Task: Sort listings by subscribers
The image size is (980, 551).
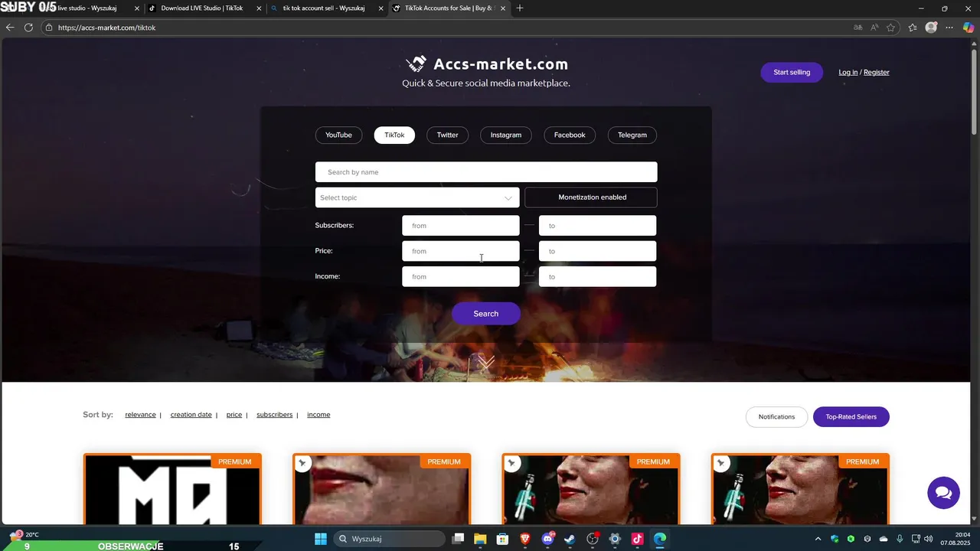Action: (275, 415)
